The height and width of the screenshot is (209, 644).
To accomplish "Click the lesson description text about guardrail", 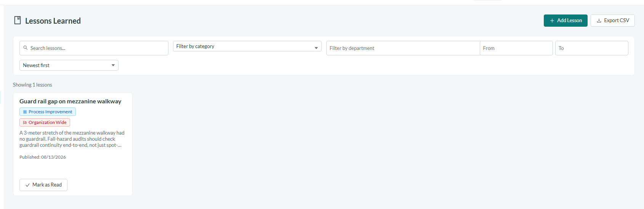I will pos(72,139).
